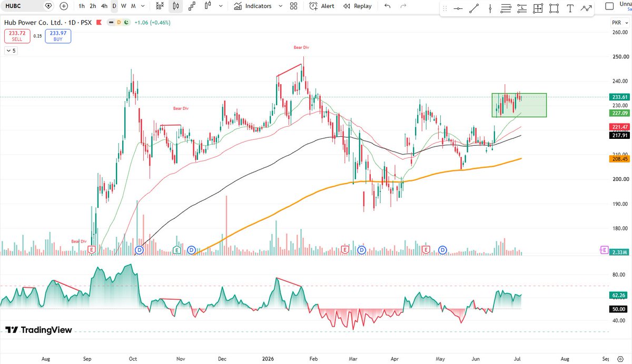The image size is (632, 364).
Task: Click the red 221.47 moving average label
Action: point(619,127)
